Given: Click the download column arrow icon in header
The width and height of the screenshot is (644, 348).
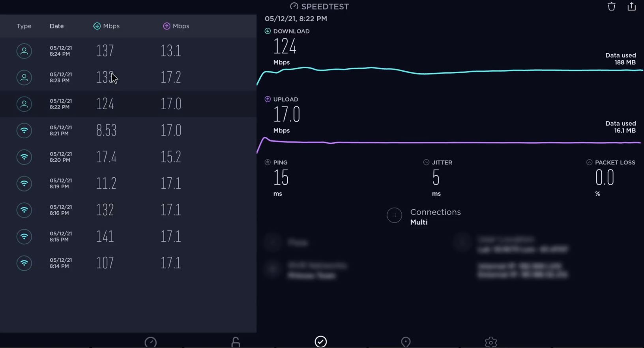Looking at the screenshot, I should [97, 26].
